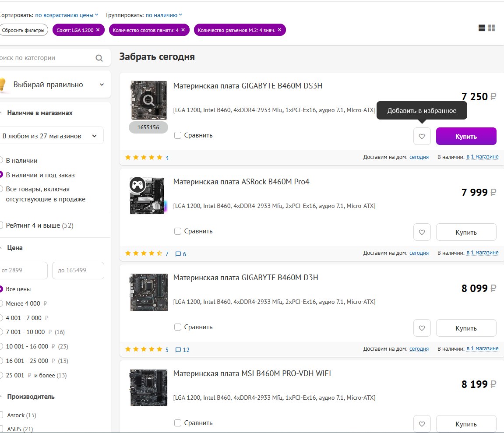Select price range 7 001 - 10 000
This screenshot has height=433, width=504.
[x=32, y=332]
